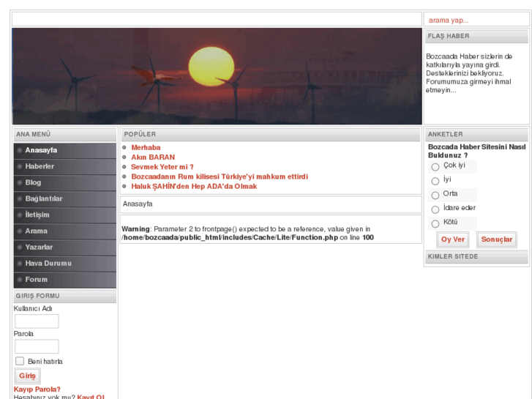Open the Forum menu item

pyautogui.click(x=36, y=279)
